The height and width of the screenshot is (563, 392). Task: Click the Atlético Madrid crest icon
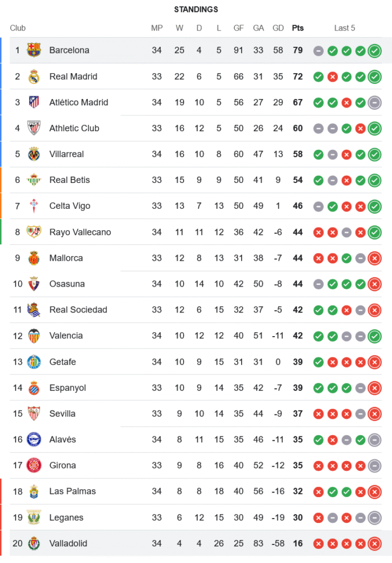34,102
